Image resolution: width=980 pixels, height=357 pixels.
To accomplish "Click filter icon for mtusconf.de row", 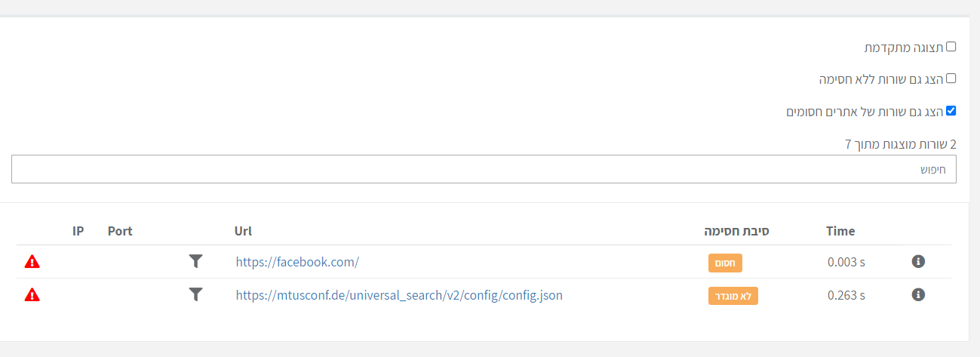I will [195, 295].
